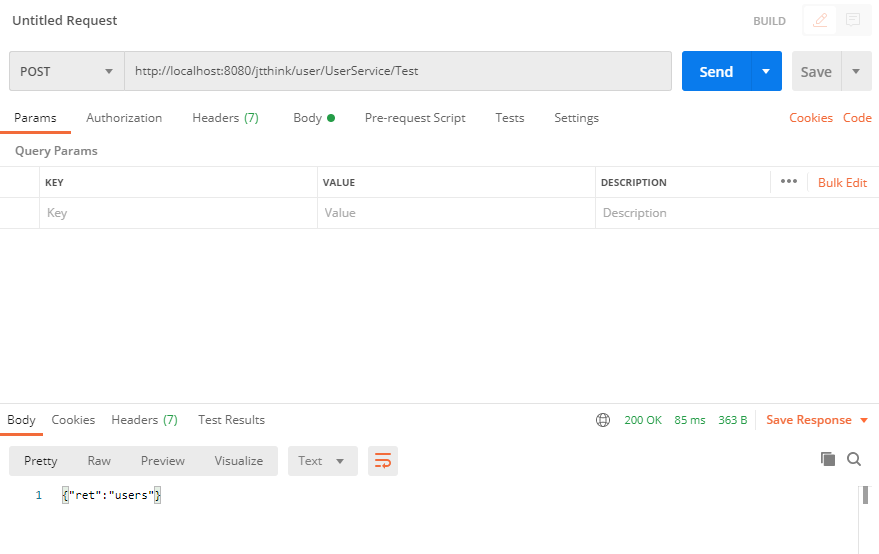The width and height of the screenshot is (879, 554).
Task: Select the Pre-request Script tab
Action: 415,118
